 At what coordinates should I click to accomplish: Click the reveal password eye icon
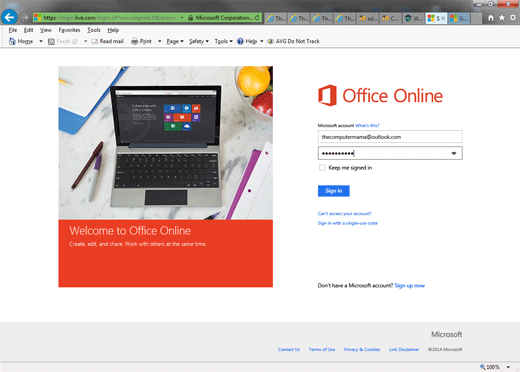454,153
